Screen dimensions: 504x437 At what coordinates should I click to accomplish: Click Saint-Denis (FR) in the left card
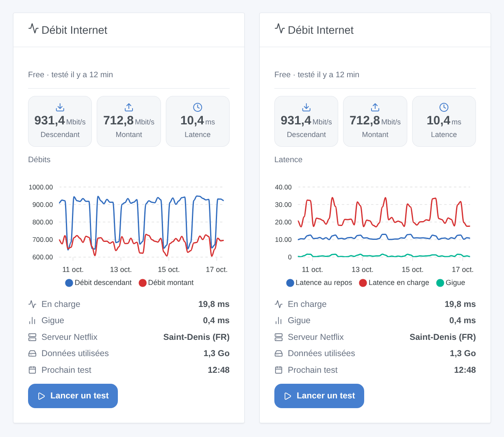(196, 337)
